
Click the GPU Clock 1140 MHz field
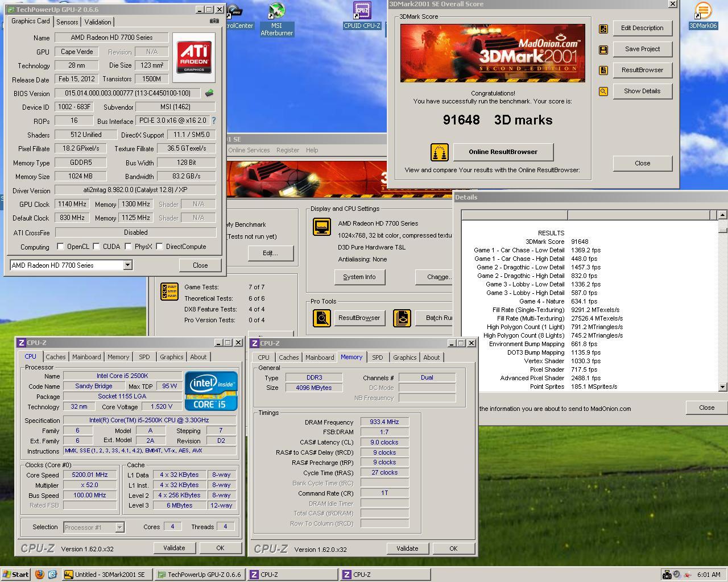coord(72,204)
